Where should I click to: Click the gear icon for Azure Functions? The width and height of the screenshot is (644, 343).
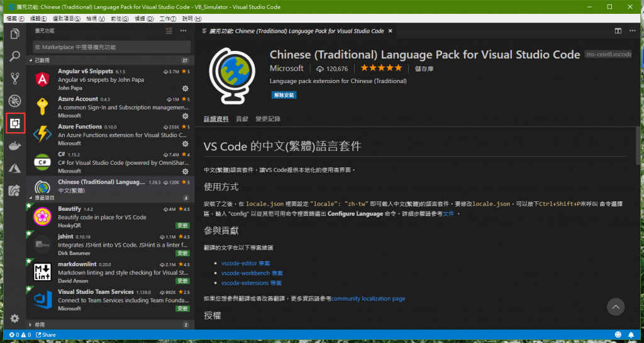click(186, 143)
